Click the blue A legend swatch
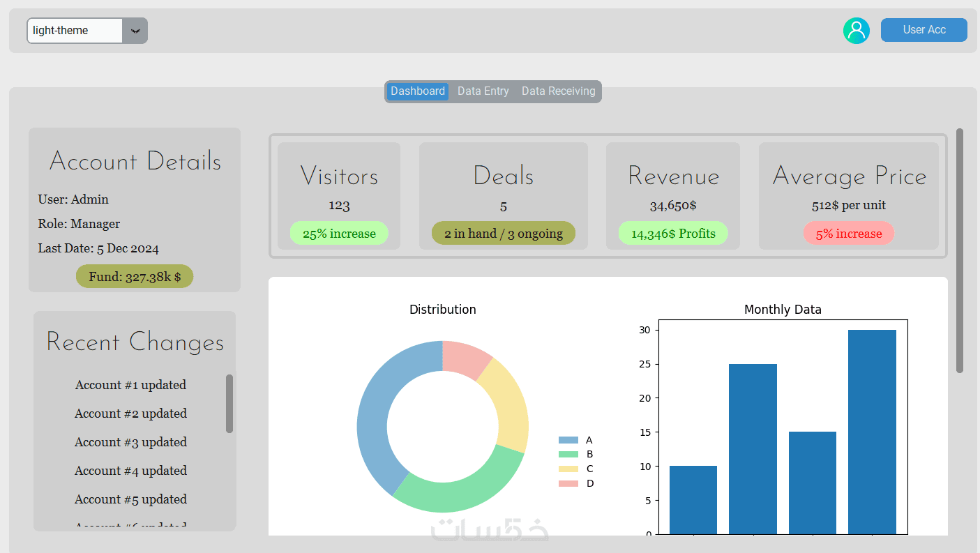 (568, 440)
